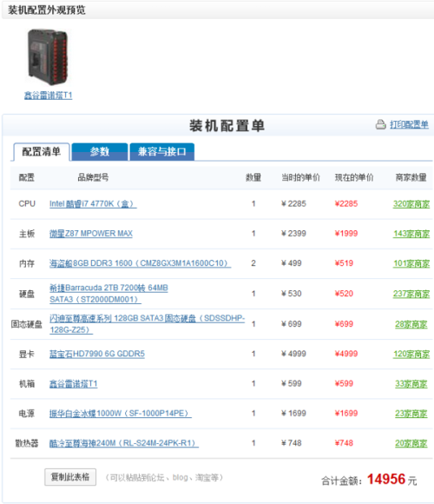Open the 鑫谷雷诺塔T1 link in the 机箱 row
This screenshot has height=504, width=434.
pyautogui.click(x=73, y=384)
